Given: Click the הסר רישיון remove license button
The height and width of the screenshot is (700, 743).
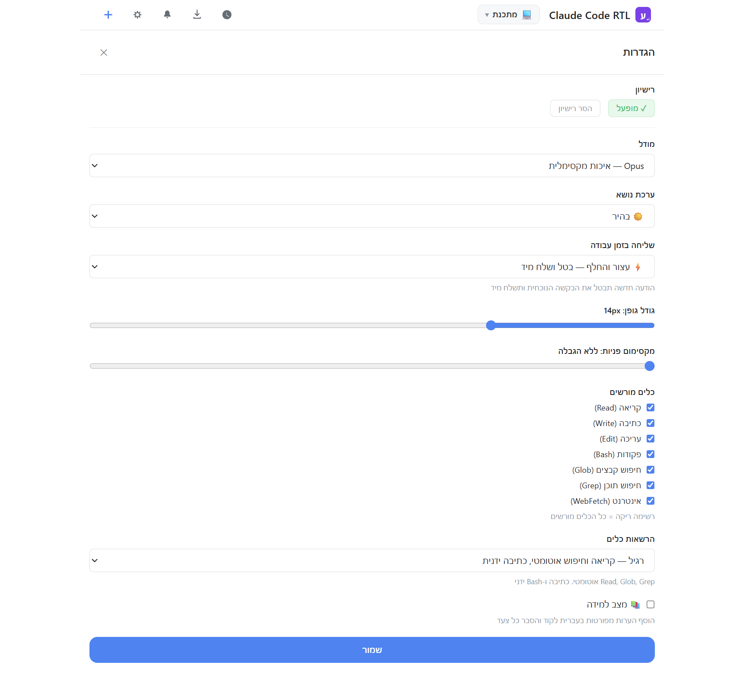Looking at the screenshot, I should [x=575, y=108].
